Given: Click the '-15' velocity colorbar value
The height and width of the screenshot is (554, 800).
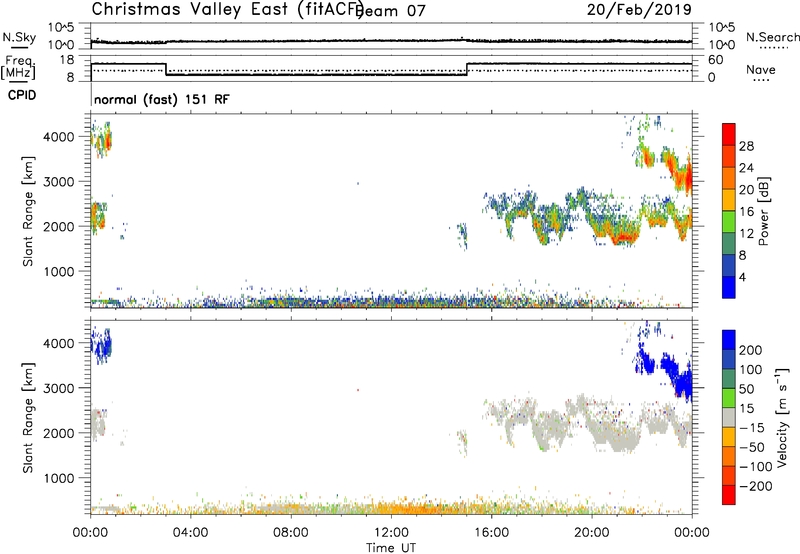Looking at the screenshot, I should pos(752,428).
